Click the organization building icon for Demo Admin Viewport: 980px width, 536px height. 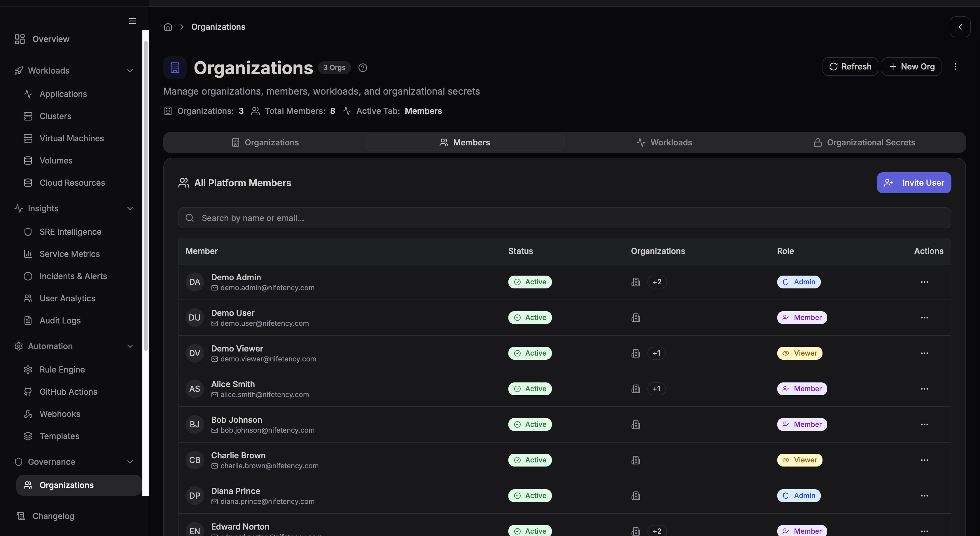(x=635, y=282)
